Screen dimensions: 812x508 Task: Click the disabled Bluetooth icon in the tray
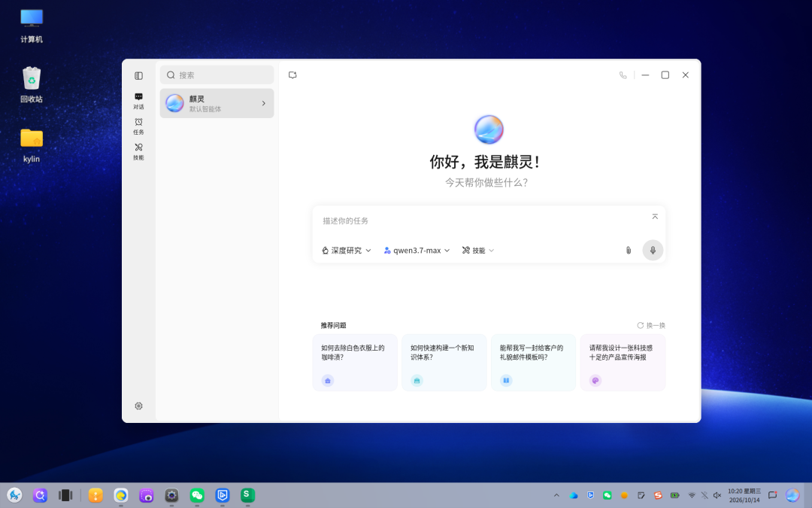[704, 495]
